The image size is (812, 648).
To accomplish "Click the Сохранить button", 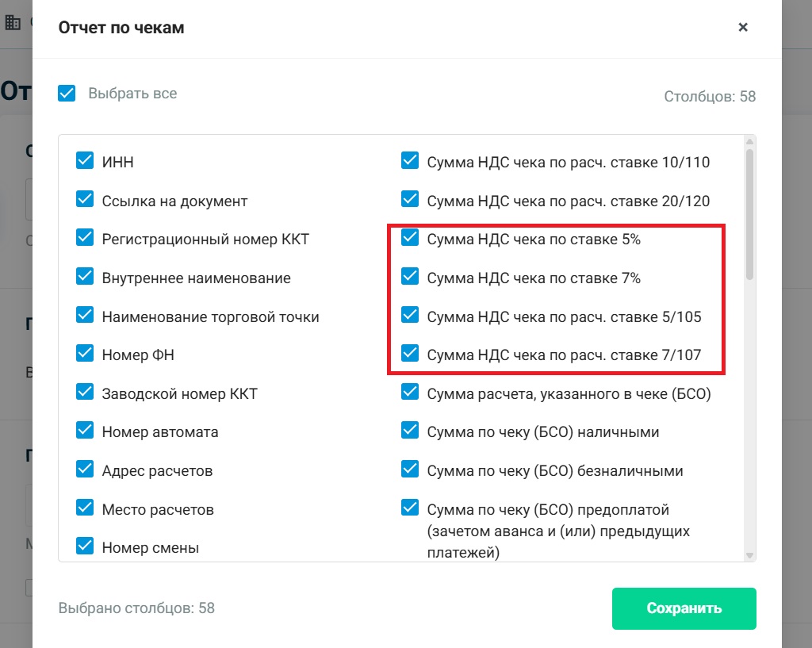I will pos(684,608).
